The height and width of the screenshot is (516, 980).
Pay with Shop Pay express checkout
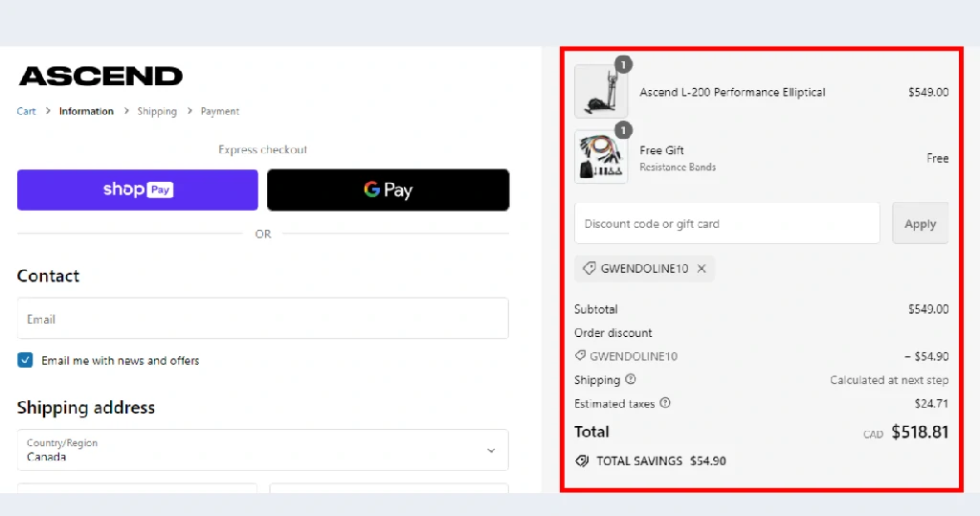(x=138, y=190)
